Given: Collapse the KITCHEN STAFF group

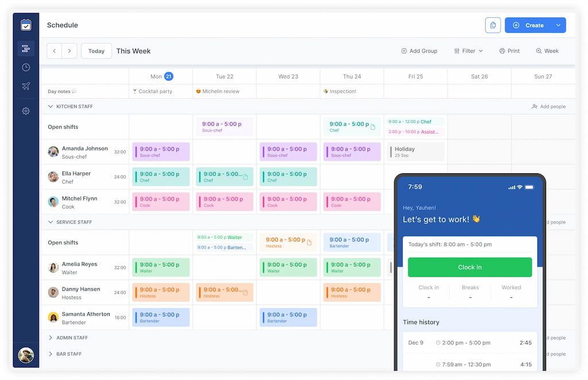Looking at the screenshot, I should pyautogui.click(x=51, y=106).
